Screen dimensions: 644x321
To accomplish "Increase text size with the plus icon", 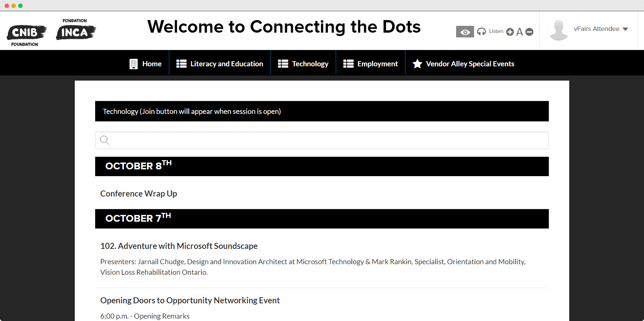I will point(510,32).
